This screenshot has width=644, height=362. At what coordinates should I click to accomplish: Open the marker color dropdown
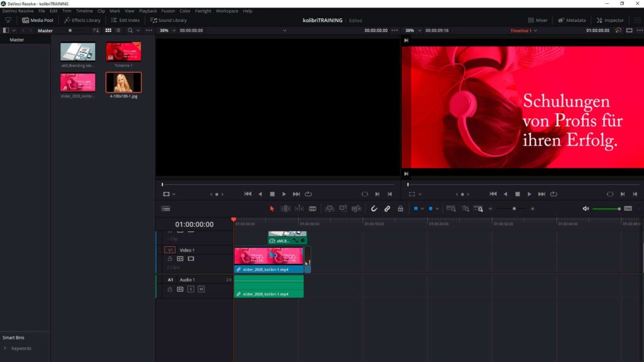point(437,209)
